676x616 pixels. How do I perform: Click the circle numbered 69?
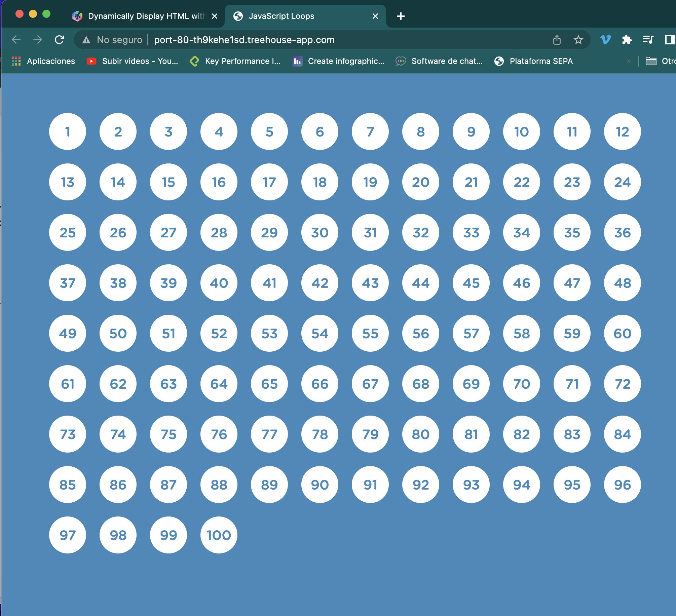coord(471,384)
